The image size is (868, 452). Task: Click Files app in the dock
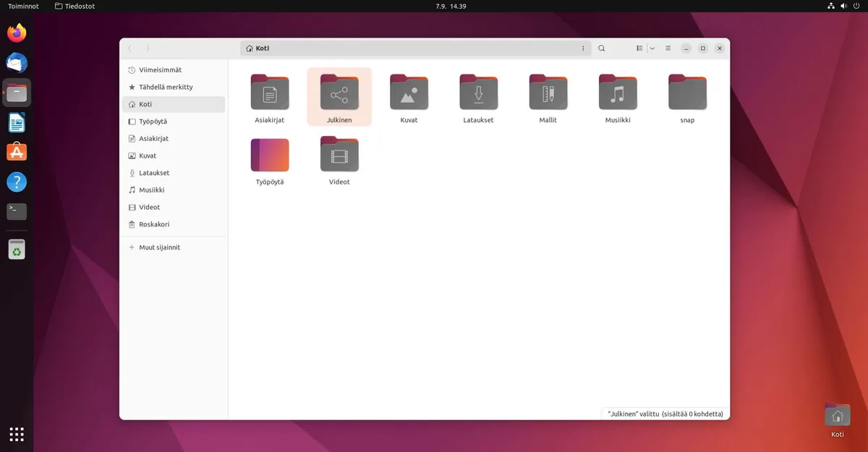pos(17,93)
